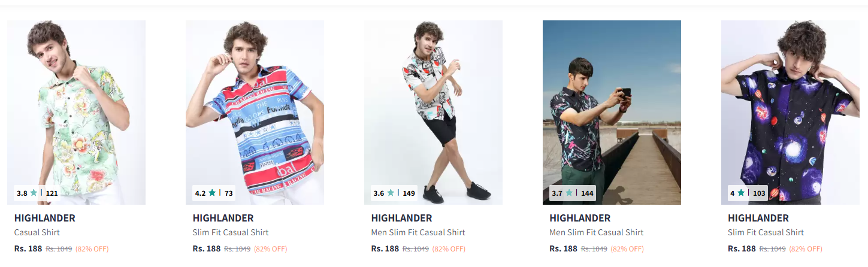View the white printed shirt with shorts image
This screenshot has width=868, height=267.
coord(433,113)
